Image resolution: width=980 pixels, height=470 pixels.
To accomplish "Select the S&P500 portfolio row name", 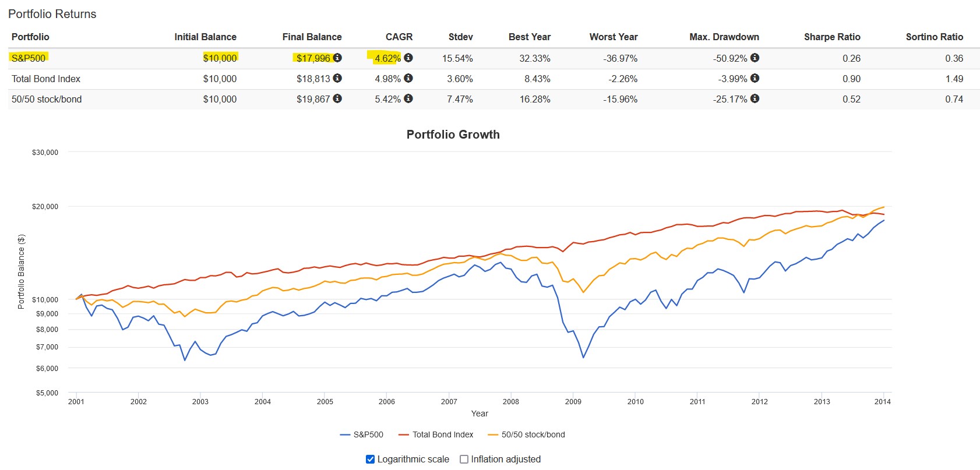I will [29, 58].
